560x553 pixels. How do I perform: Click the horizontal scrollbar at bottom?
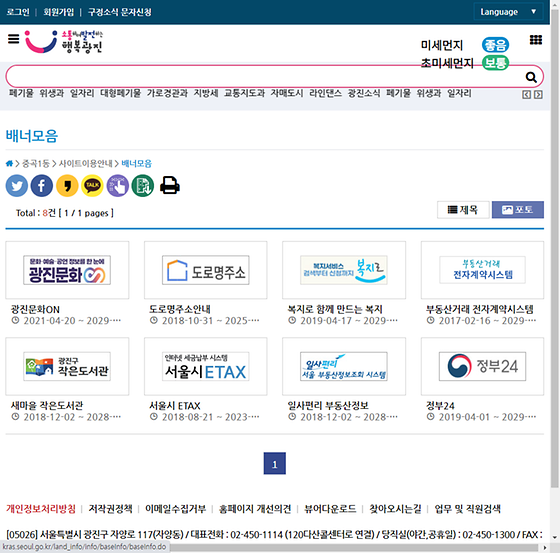click(x=270, y=548)
